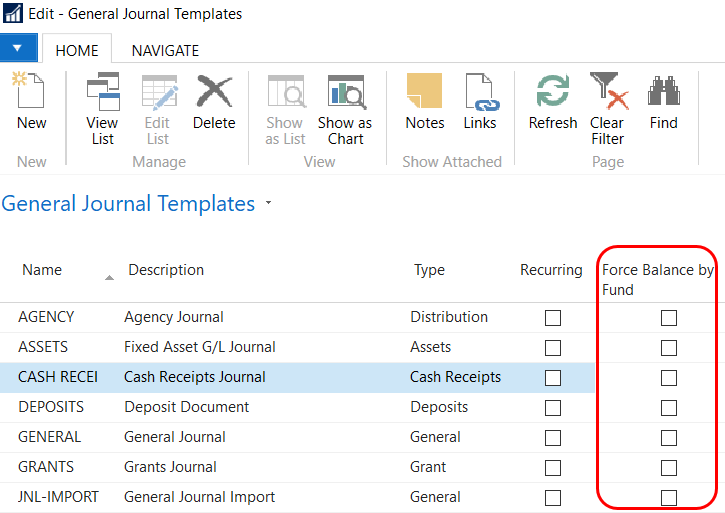Click the Delete icon
The height and width of the screenshot is (513, 725).
[x=213, y=93]
